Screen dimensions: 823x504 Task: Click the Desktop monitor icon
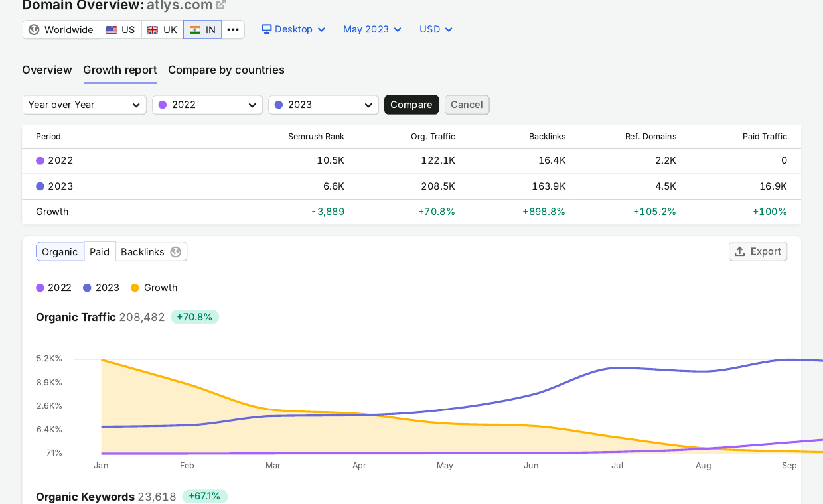pyautogui.click(x=267, y=29)
